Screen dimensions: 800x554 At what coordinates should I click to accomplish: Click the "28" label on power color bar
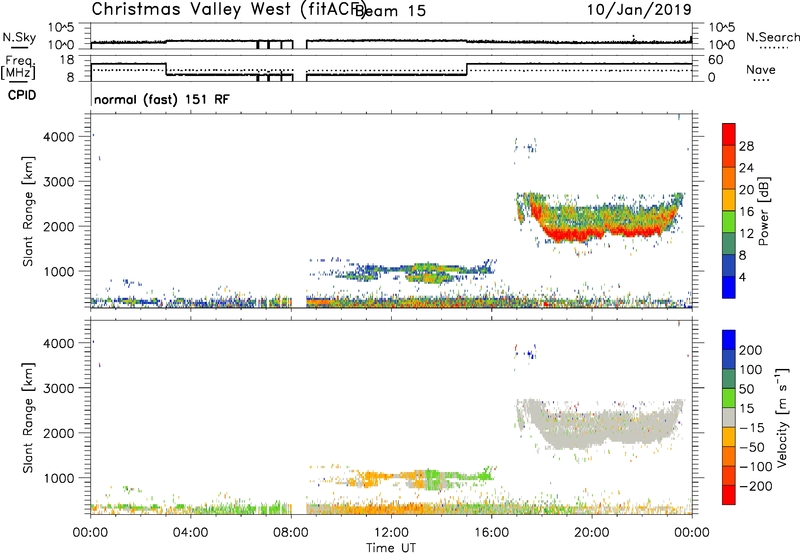[x=746, y=146]
